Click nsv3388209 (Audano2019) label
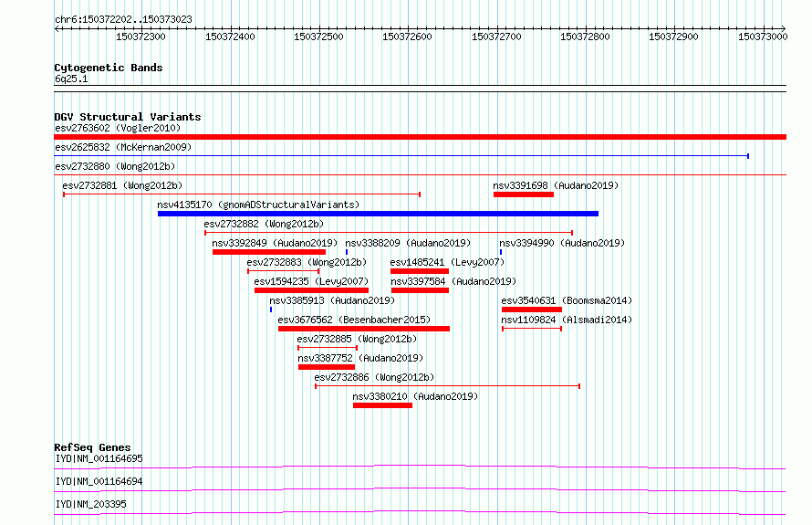The height and width of the screenshot is (525, 812). tap(408, 243)
